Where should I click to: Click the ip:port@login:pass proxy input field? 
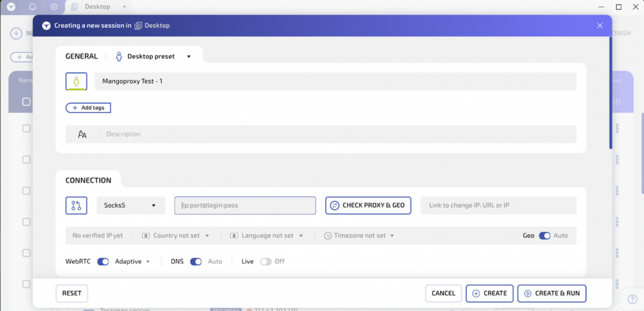[x=245, y=205]
